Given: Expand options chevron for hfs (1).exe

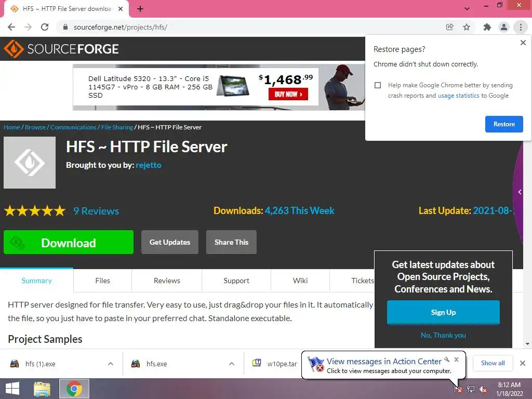Looking at the screenshot, I should point(111,364).
